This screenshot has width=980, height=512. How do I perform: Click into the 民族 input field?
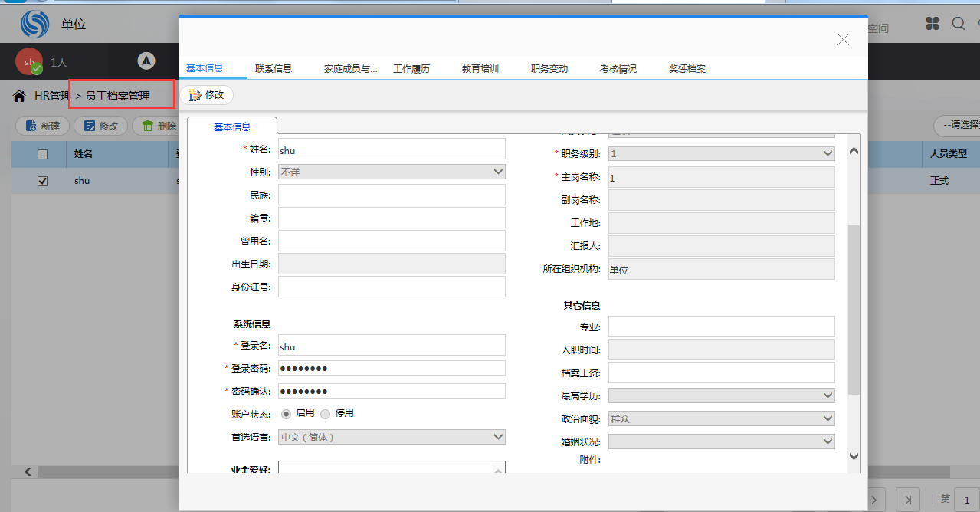[392, 195]
